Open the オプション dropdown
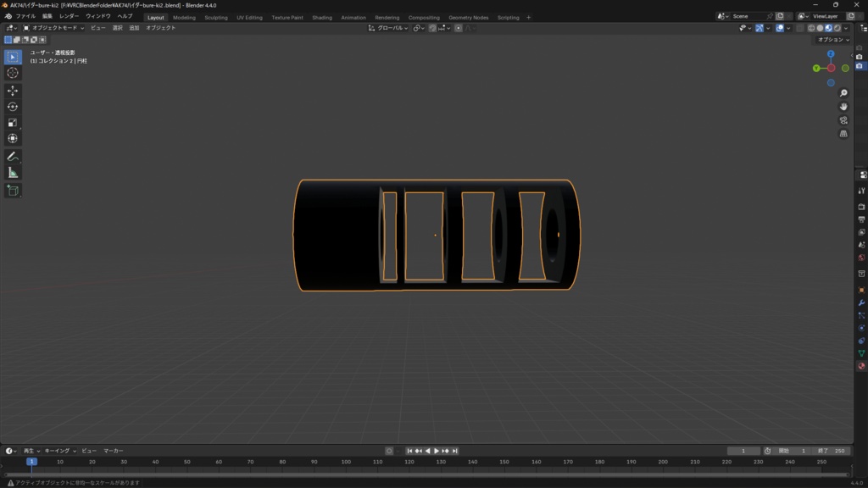The image size is (868, 488). (833, 40)
